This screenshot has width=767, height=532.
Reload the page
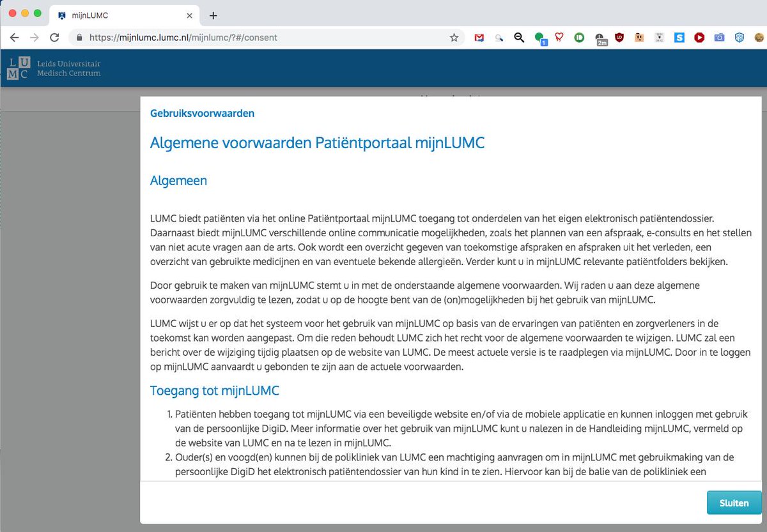point(54,38)
